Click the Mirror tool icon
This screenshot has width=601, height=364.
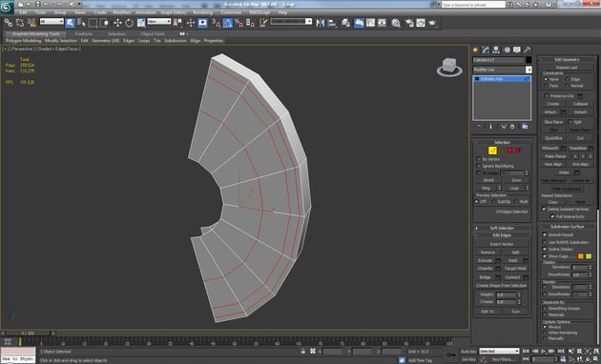tap(320, 23)
